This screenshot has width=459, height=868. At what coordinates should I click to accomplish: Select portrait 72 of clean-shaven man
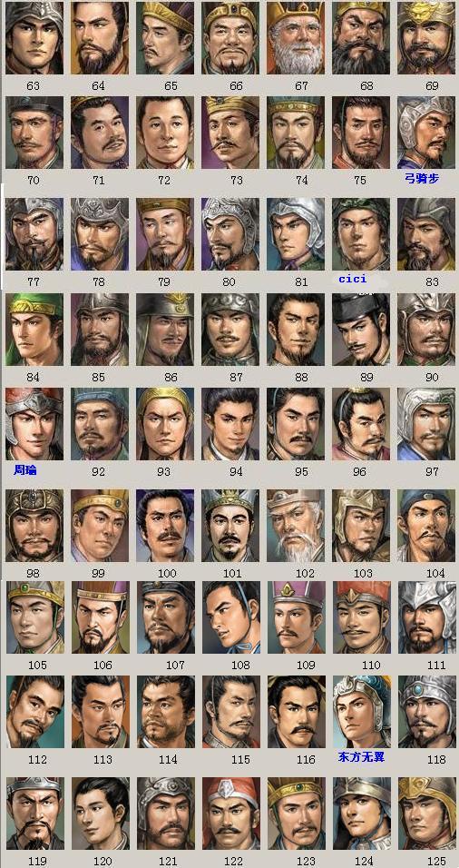(x=165, y=133)
